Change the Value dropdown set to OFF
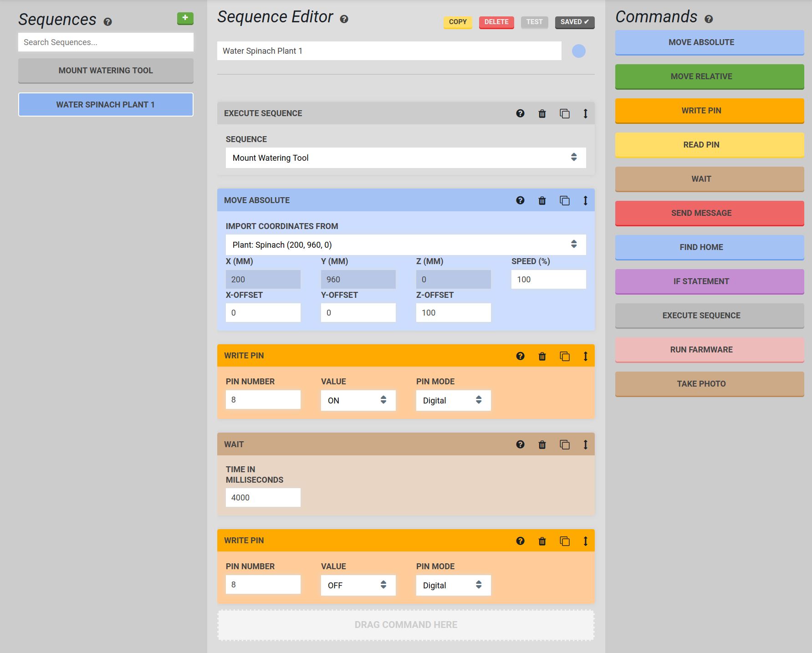812x653 pixels. (x=358, y=585)
